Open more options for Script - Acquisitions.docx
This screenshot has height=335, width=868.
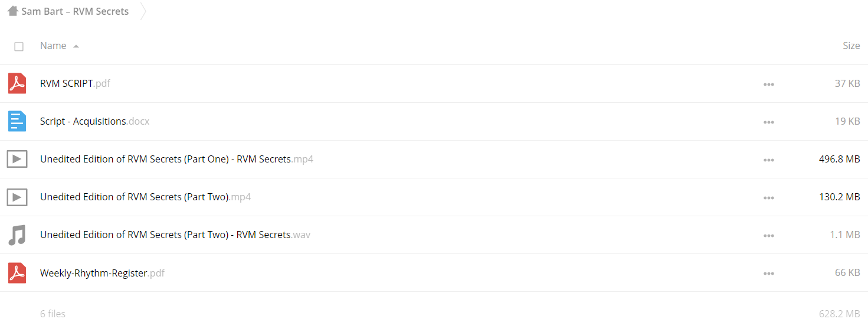(768, 122)
